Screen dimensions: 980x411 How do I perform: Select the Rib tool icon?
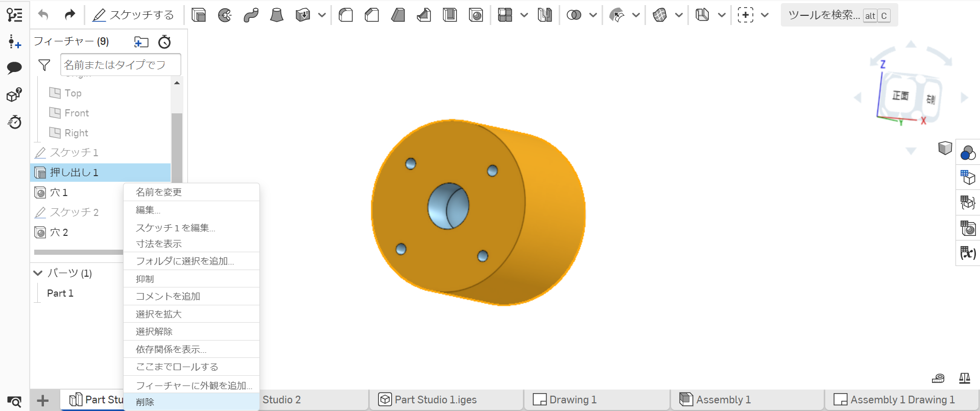click(x=424, y=15)
